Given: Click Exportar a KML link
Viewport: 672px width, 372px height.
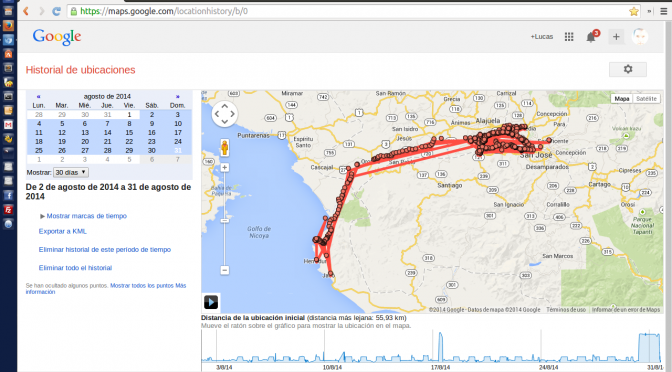Looking at the screenshot, I should 63,231.
